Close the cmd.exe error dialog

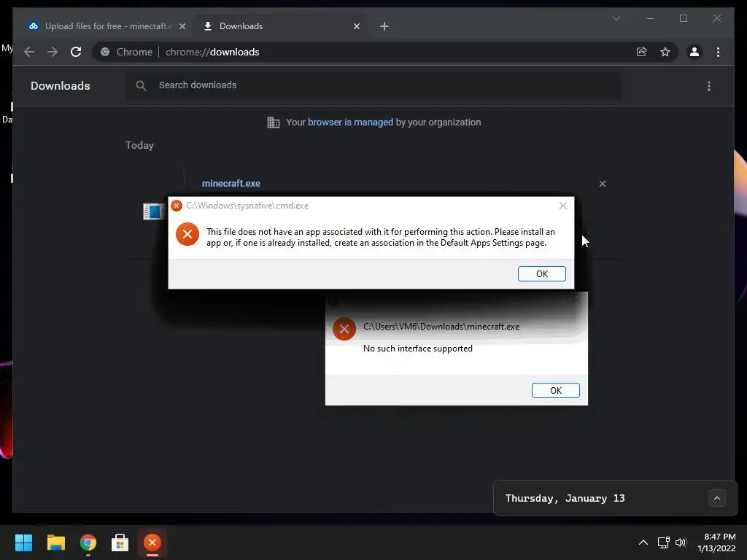point(562,206)
